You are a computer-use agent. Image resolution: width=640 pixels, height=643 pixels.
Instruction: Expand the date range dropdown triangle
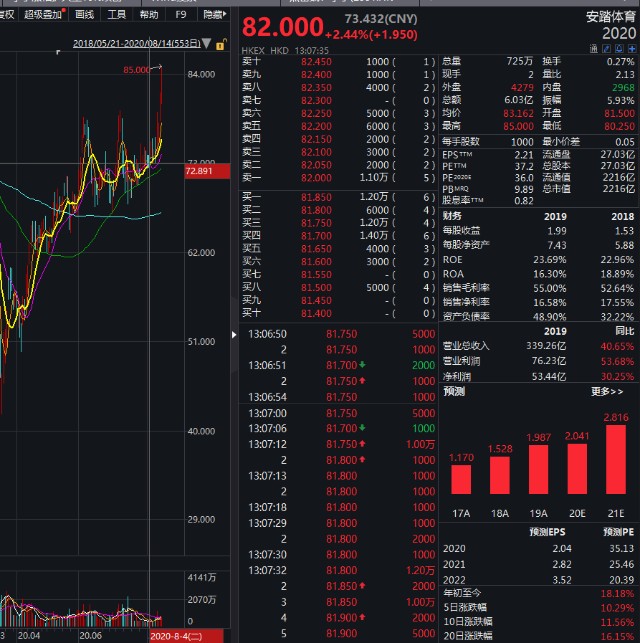coord(207,43)
